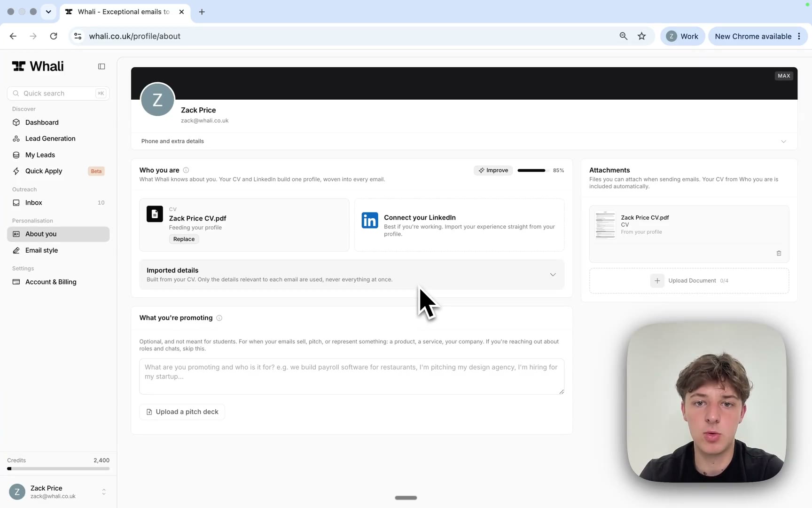Go forward in browser history
The height and width of the screenshot is (508, 812).
[x=33, y=36]
